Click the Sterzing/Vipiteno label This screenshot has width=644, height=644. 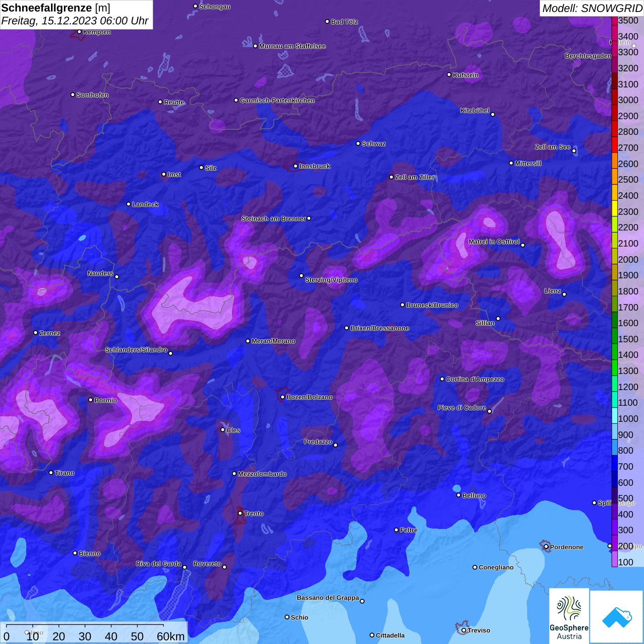click(x=331, y=280)
